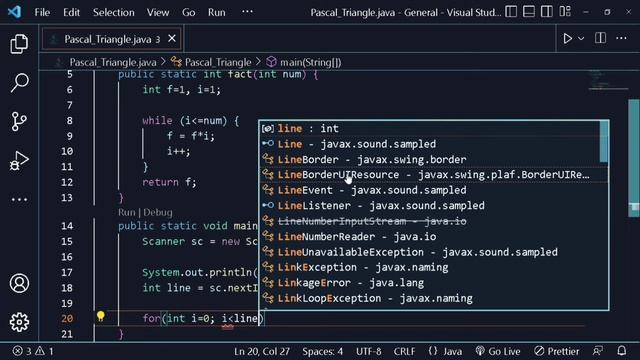
Task: Click Ln 20, Col 27 status item
Action: click(x=262, y=351)
